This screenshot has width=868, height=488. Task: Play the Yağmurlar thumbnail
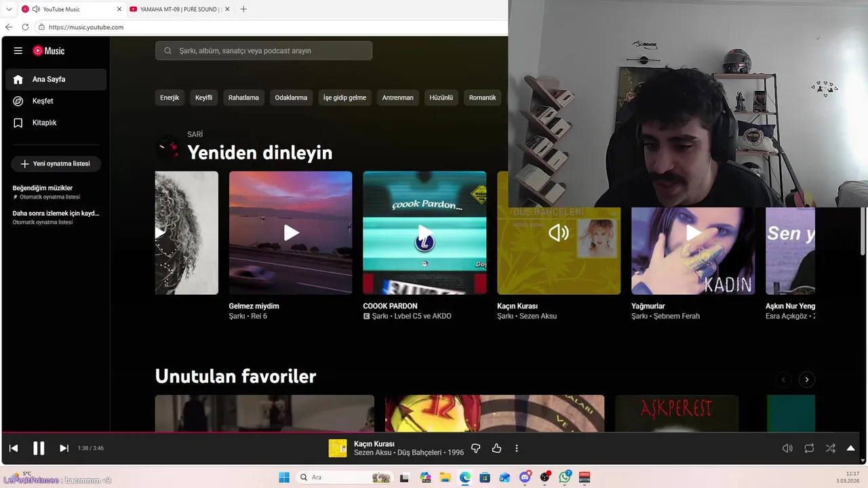[x=693, y=232]
